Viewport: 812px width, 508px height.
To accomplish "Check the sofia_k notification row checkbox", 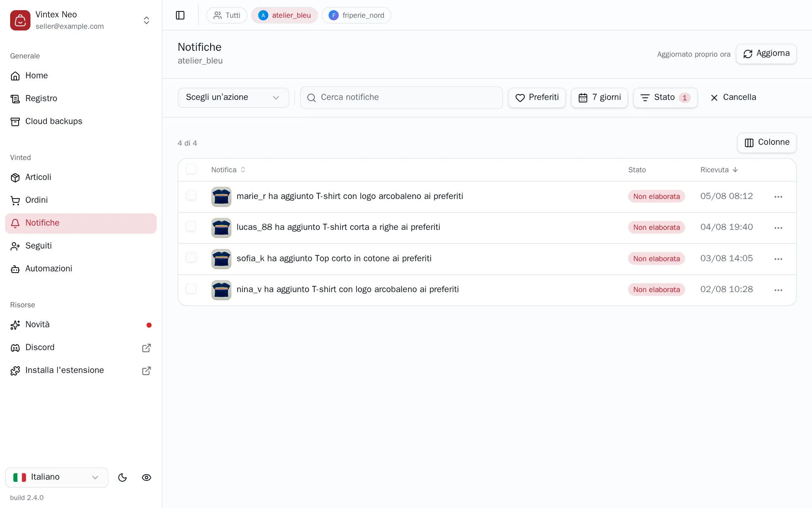I will click(x=191, y=257).
